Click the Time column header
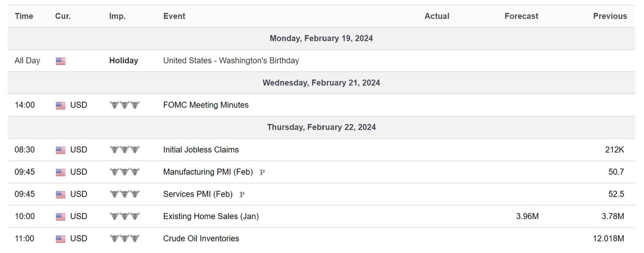The image size is (644, 253). pos(24,16)
